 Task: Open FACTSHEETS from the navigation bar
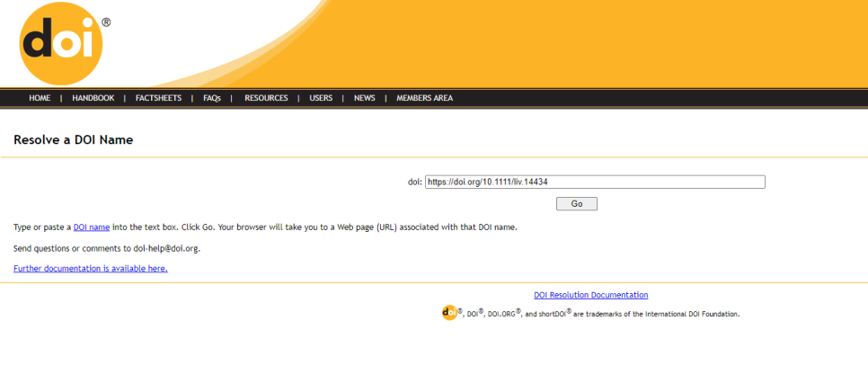[158, 98]
